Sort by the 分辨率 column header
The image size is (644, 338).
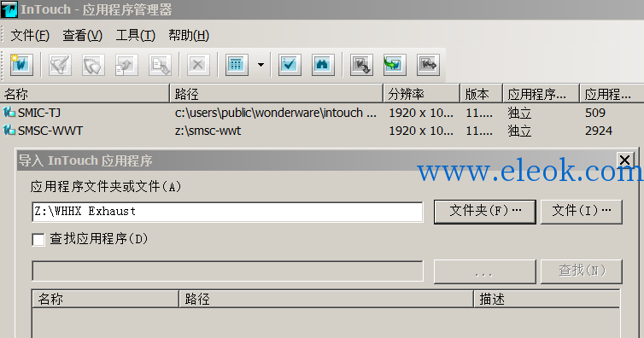tap(421, 94)
